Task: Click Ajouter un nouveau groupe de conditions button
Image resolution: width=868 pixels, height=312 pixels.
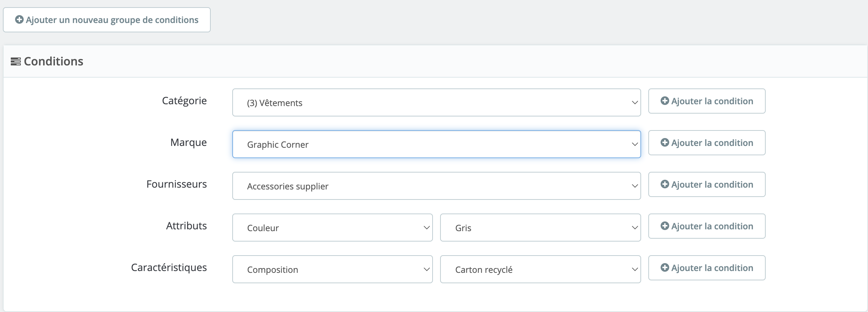Action: [x=107, y=20]
